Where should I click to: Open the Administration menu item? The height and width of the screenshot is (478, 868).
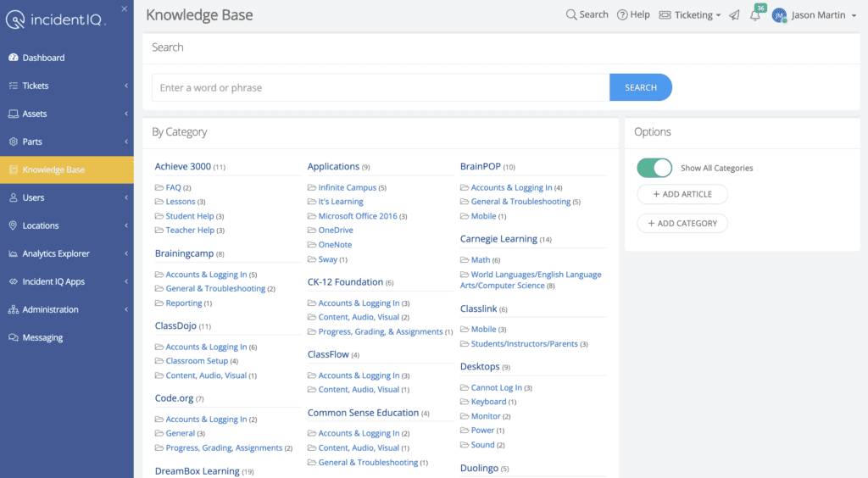click(67, 310)
